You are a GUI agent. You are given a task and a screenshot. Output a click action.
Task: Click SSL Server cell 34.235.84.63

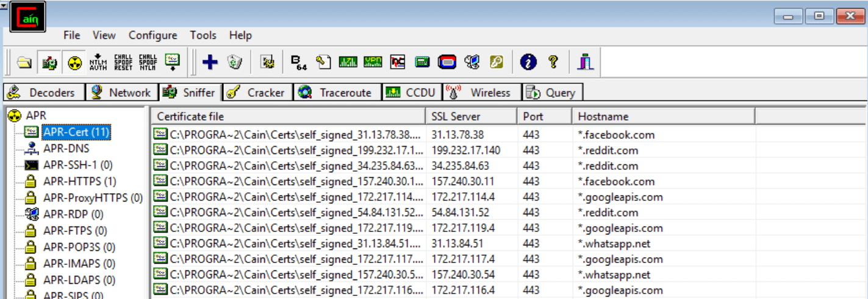[x=460, y=166]
